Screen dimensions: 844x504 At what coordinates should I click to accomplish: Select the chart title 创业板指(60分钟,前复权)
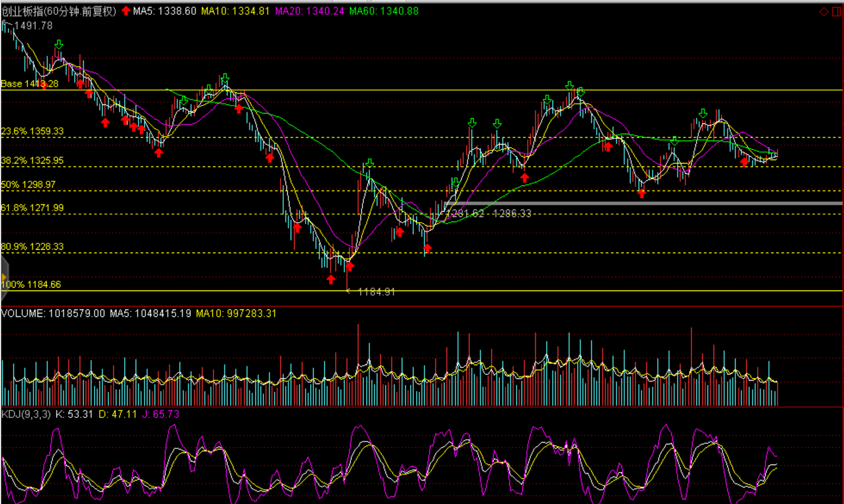point(59,11)
